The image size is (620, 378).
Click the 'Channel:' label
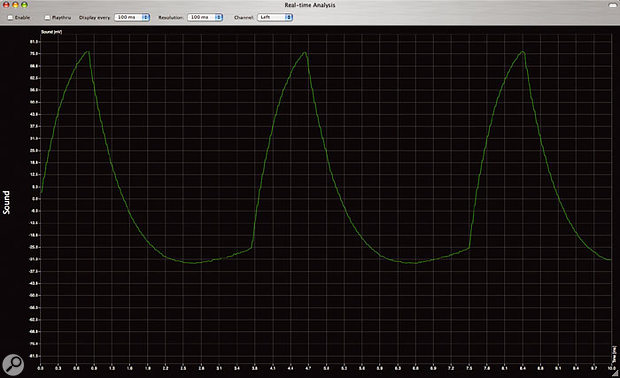244,18
